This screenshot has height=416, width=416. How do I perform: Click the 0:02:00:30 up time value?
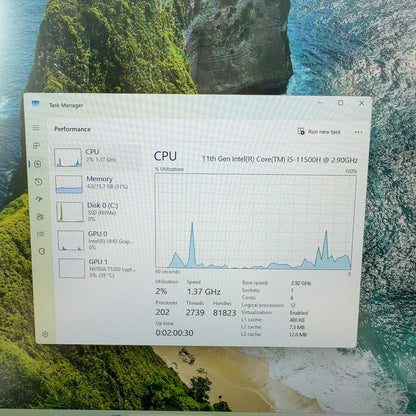tap(174, 333)
